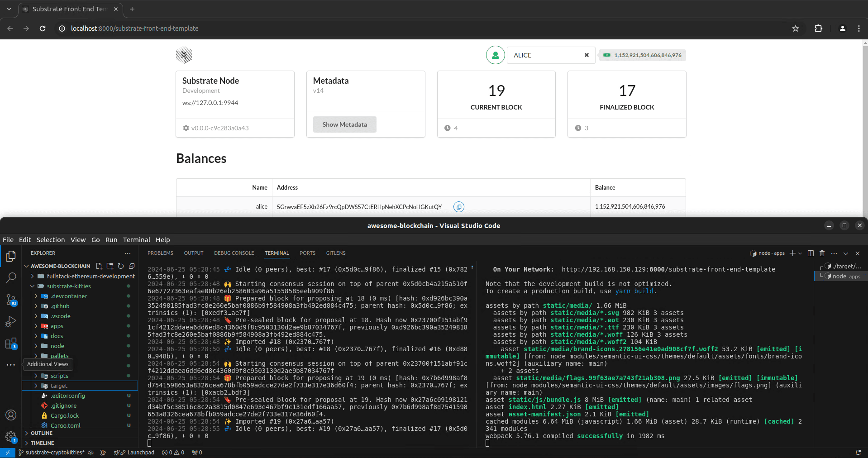Open the ALICE account dropdown
The width and height of the screenshot is (868, 458).
551,55
